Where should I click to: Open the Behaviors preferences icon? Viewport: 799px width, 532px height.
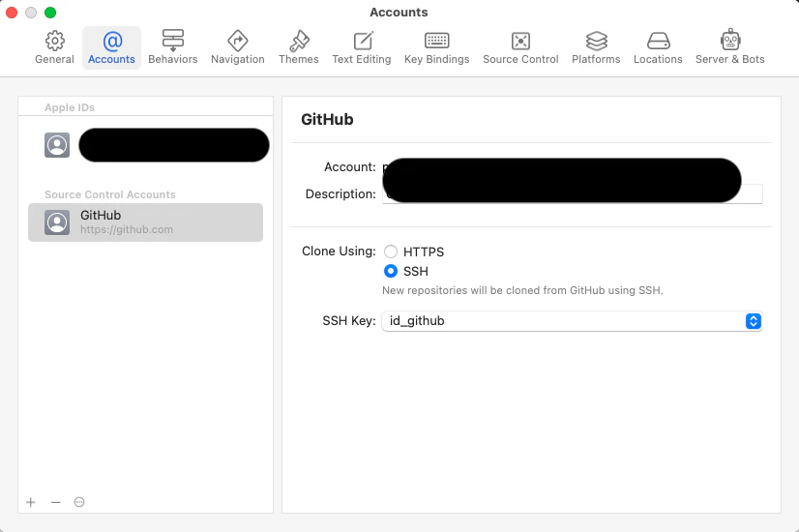pos(173,41)
